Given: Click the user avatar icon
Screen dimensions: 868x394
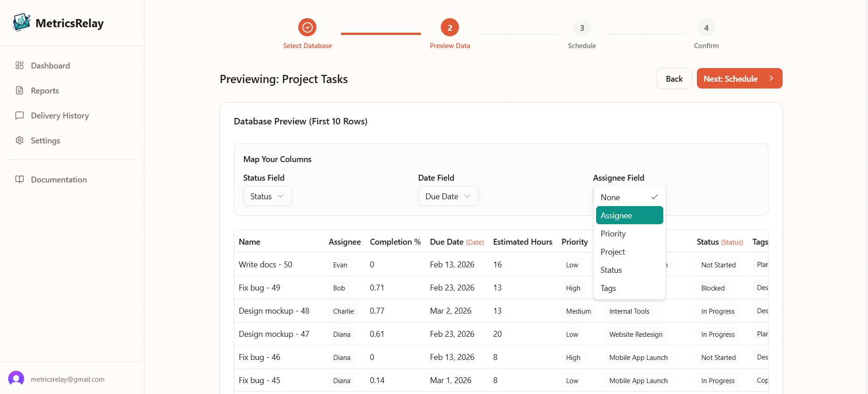Looking at the screenshot, I should pos(16,379).
